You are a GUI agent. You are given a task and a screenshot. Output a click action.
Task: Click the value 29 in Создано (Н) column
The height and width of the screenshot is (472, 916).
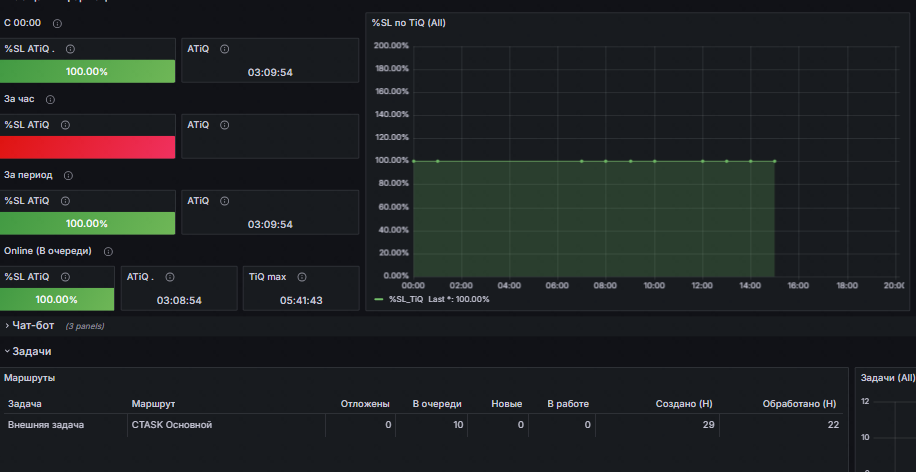tap(709, 425)
